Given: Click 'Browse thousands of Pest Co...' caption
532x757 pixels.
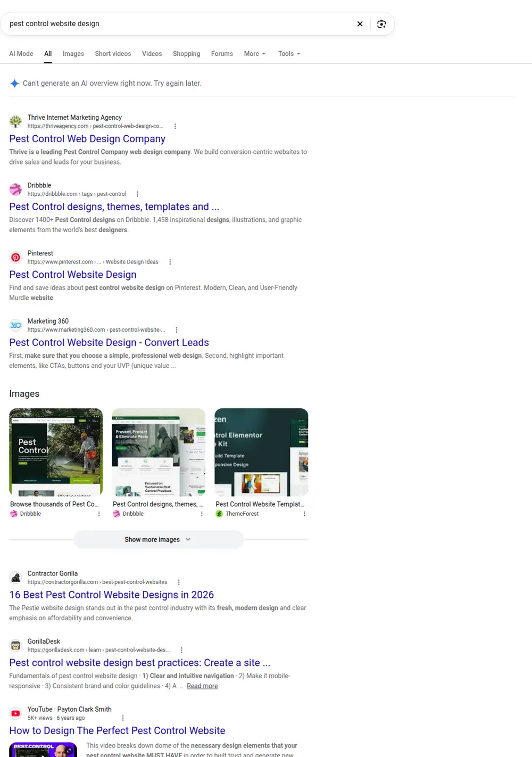Looking at the screenshot, I should [55, 505].
